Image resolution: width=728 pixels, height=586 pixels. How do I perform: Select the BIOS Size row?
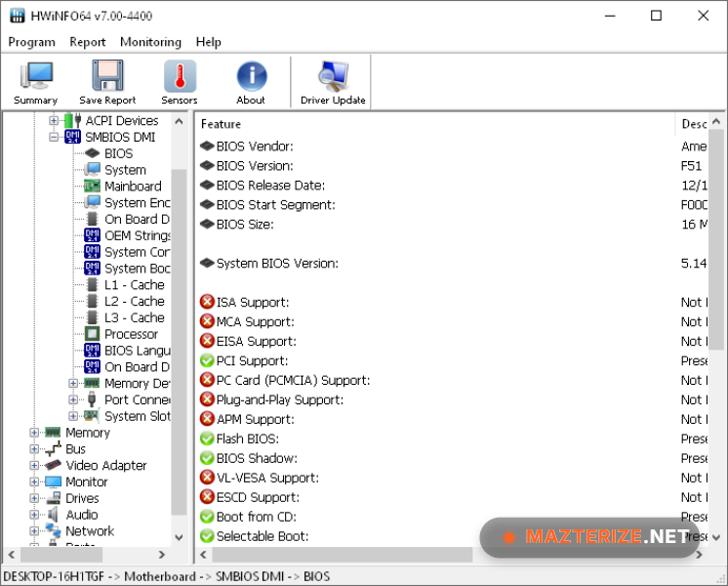[x=453, y=225]
